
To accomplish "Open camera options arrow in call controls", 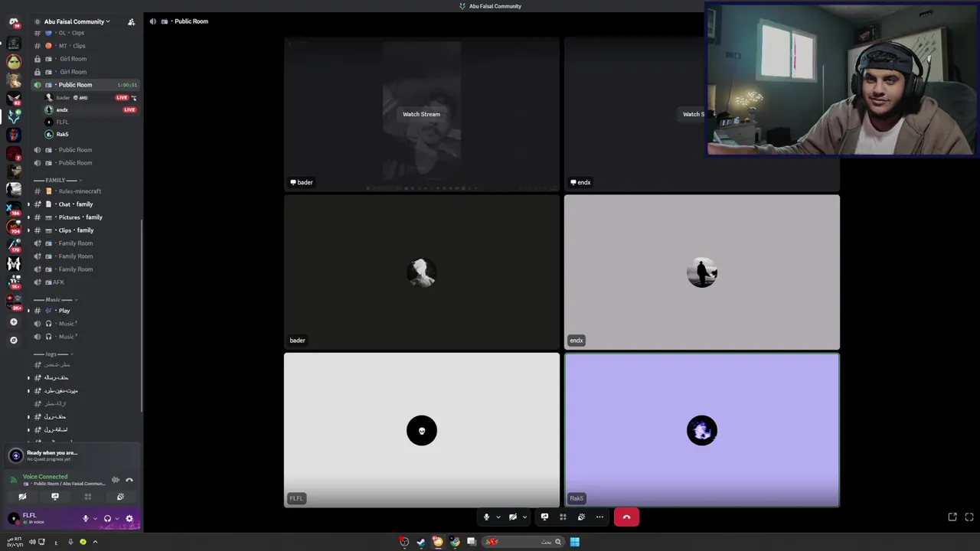I will coord(524,517).
